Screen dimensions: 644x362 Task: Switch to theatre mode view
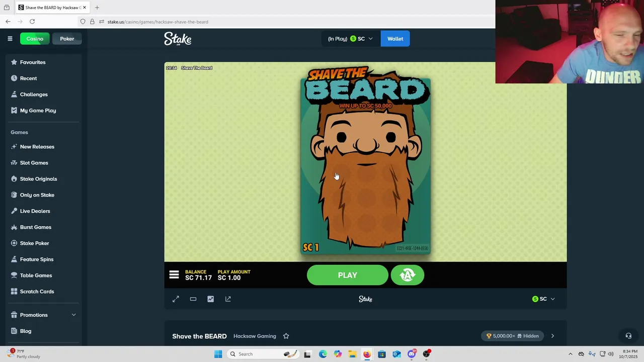pos(193,299)
